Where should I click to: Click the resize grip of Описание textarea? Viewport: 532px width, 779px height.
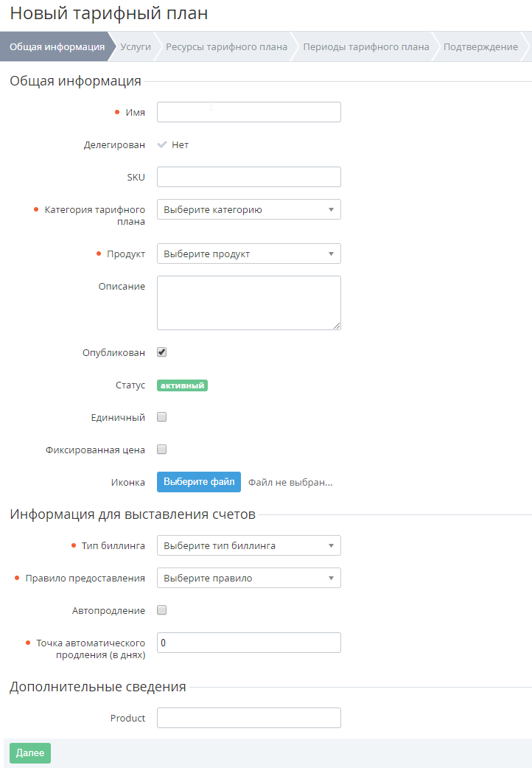point(337,326)
